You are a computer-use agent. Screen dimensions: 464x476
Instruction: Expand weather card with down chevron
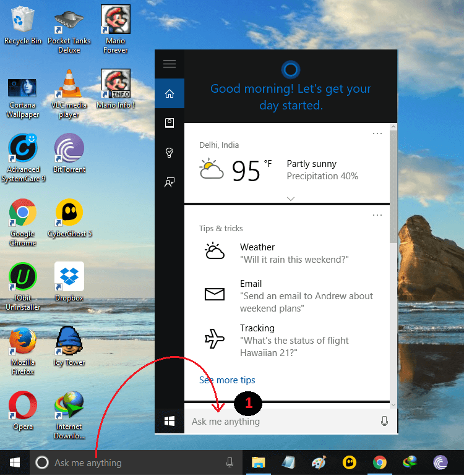tap(291, 199)
